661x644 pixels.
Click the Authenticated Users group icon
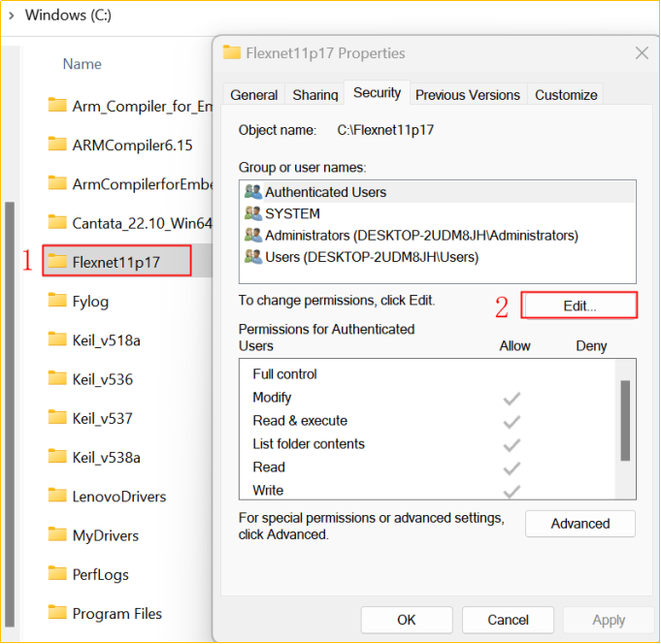(x=253, y=192)
